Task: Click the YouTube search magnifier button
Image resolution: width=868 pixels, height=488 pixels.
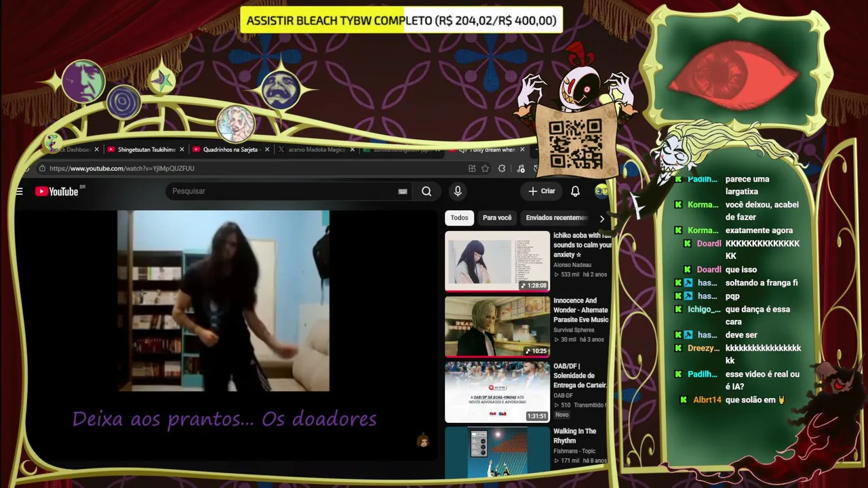Action: tap(427, 191)
